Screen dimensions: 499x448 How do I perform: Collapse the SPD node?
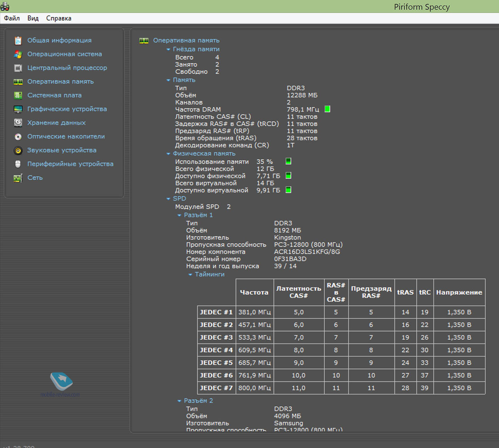[x=168, y=199]
